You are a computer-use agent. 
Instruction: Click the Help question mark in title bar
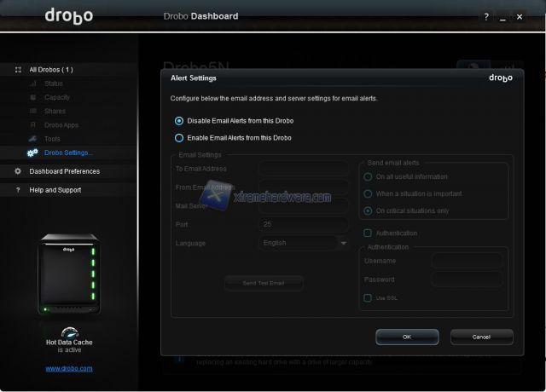pos(486,17)
